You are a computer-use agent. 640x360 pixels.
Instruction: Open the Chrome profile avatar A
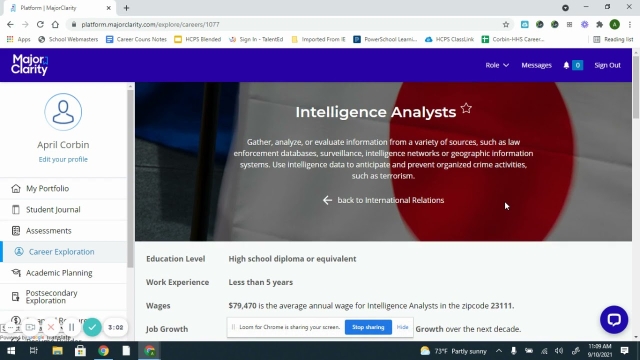(615, 24)
